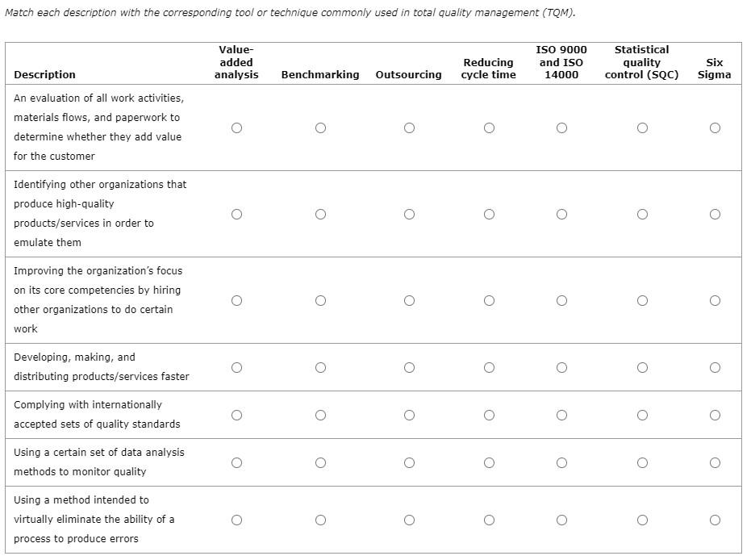Pick Six Sigma for complying with standards row
751x560 pixels.
coord(715,415)
